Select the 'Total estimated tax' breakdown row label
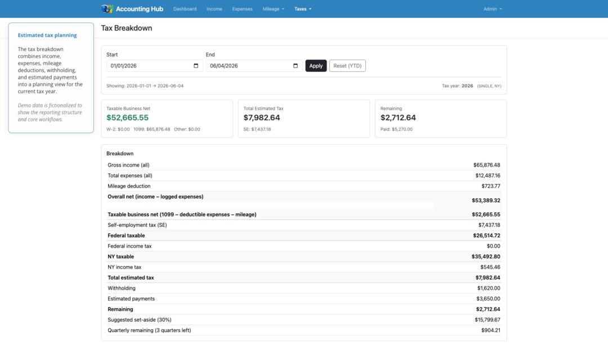 click(131, 277)
